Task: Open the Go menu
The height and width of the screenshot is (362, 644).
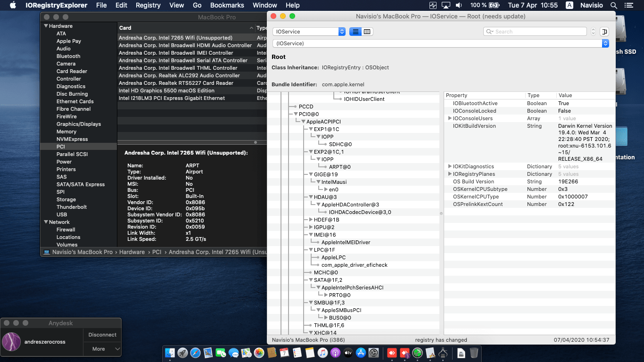Action: 197,5
